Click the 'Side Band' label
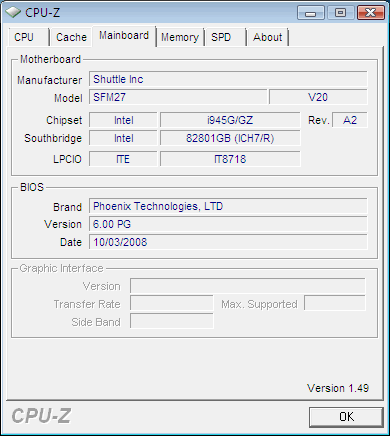 coord(96,322)
